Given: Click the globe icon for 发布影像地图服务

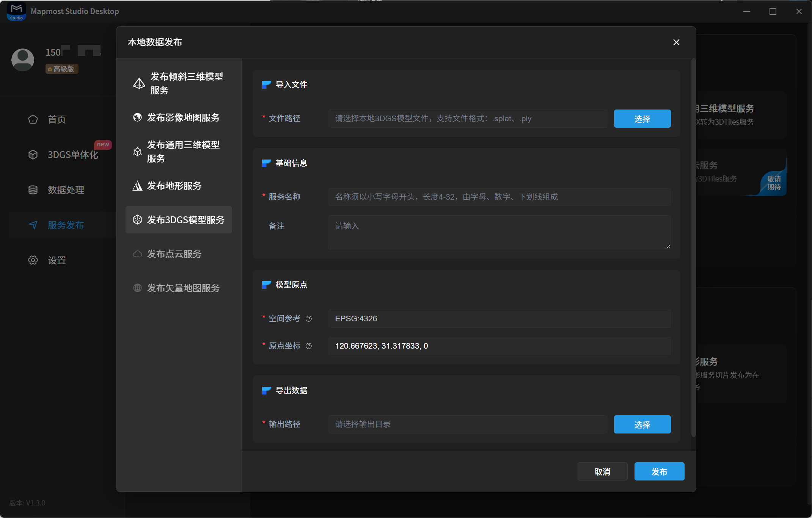Looking at the screenshot, I should (137, 117).
